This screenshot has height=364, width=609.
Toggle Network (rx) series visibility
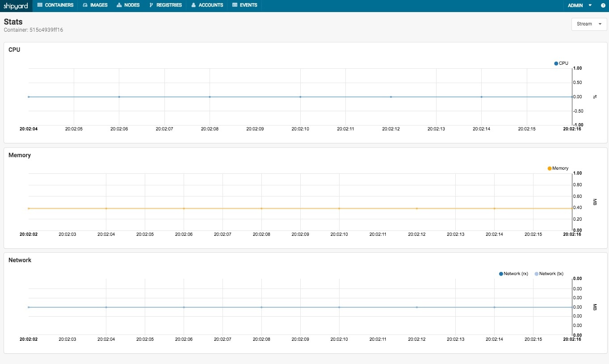click(x=513, y=274)
